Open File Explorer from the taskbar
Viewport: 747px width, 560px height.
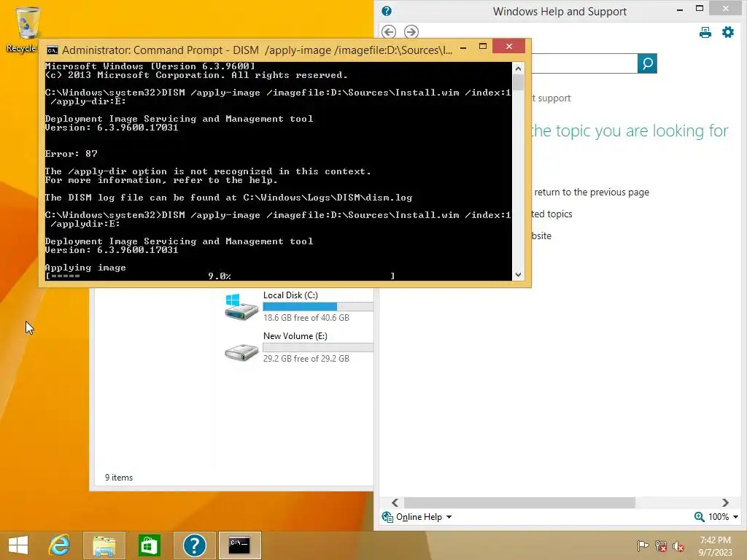[x=104, y=545]
